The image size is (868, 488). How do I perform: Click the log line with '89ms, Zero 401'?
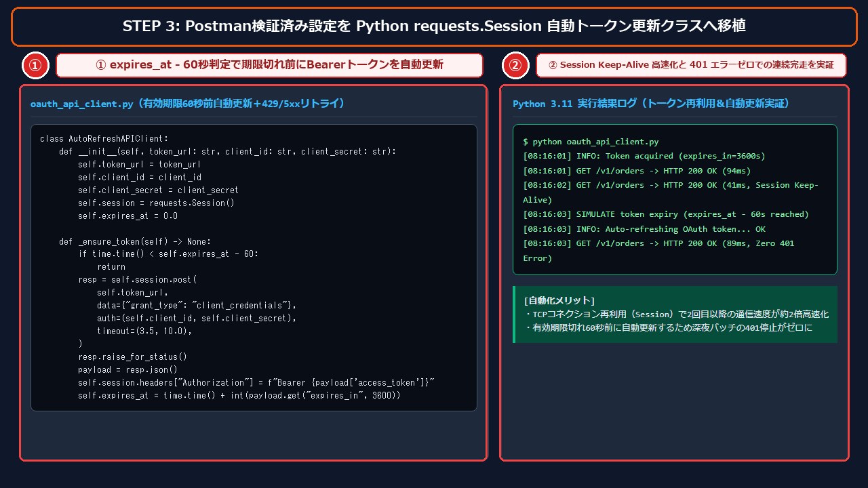pos(658,251)
